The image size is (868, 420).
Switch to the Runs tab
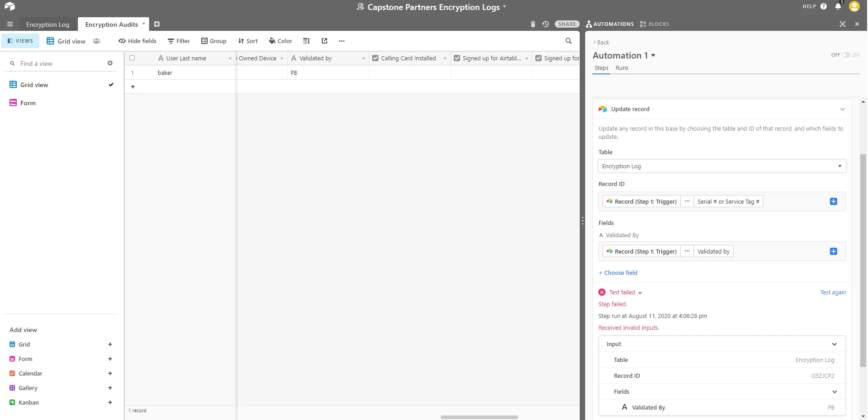[x=622, y=68]
